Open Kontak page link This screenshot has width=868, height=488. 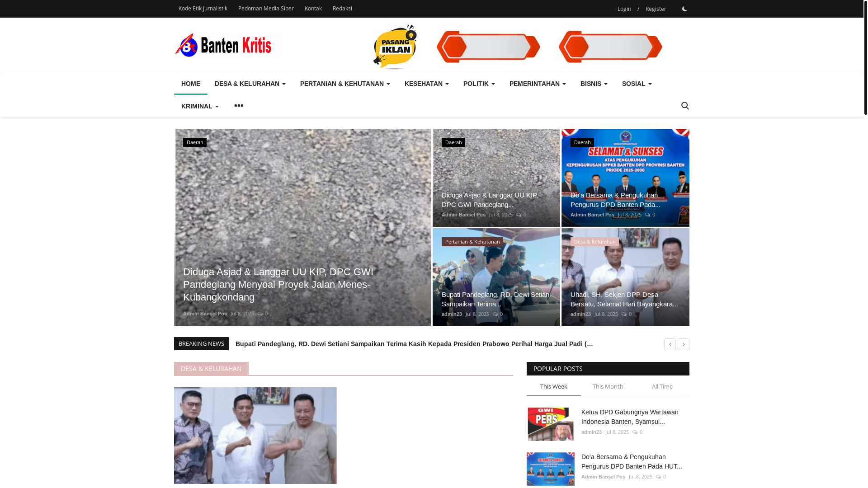point(313,9)
